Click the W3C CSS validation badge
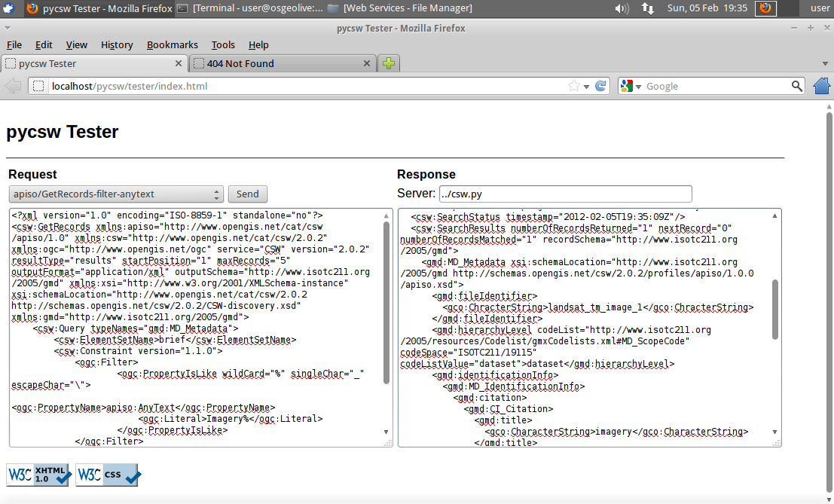The height and width of the screenshot is (504, 834). 108,474
